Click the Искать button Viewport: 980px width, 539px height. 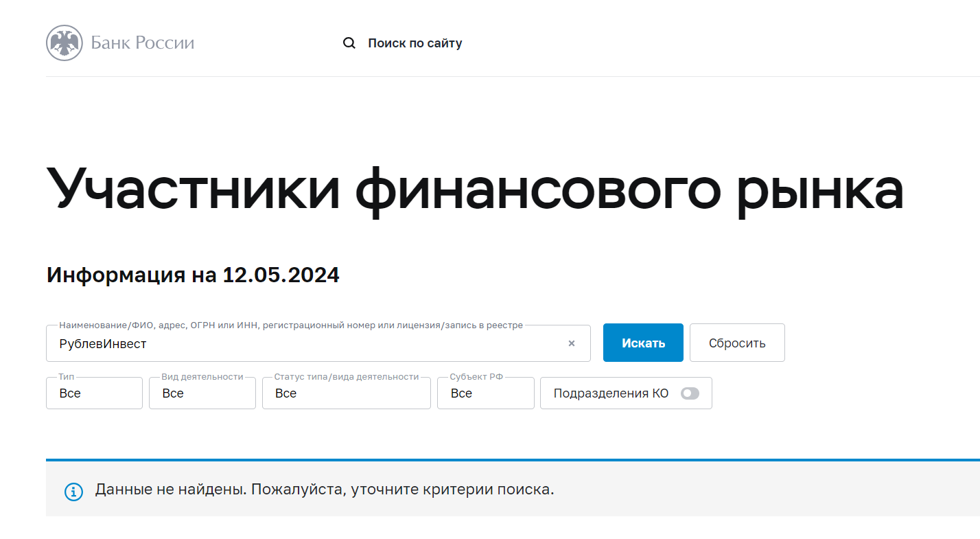click(x=643, y=343)
